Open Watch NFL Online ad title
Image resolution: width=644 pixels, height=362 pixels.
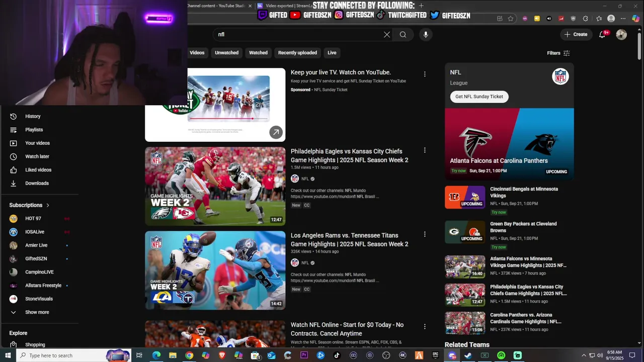(347, 329)
